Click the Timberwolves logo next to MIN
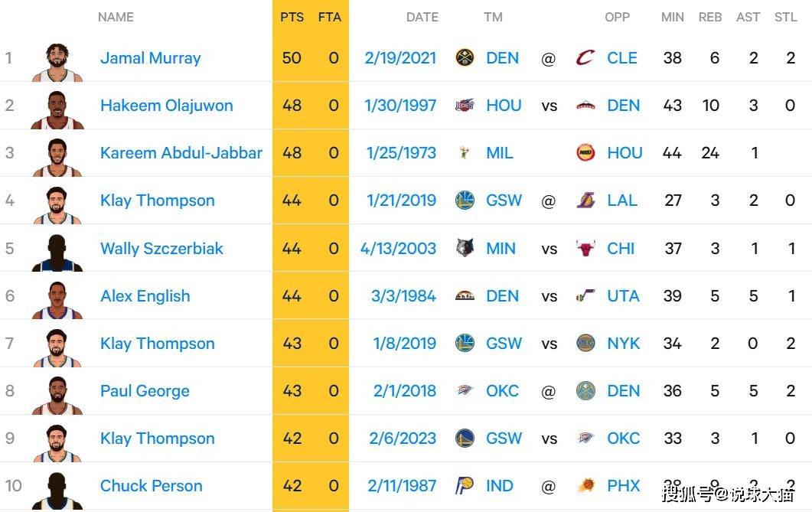Viewport: 812px width, 512px height. [x=465, y=248]
